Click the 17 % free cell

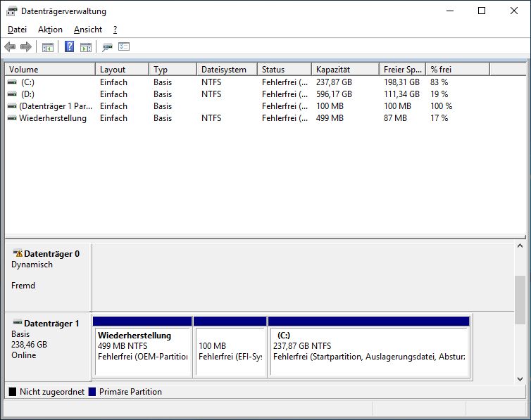[x=439, y=118]
